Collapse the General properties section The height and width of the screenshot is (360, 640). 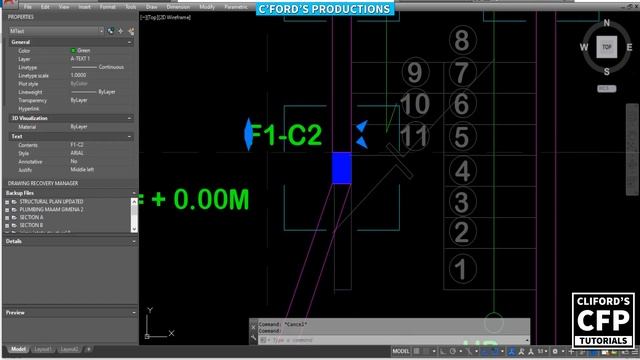pyautogui.click(x=129, y=42)
